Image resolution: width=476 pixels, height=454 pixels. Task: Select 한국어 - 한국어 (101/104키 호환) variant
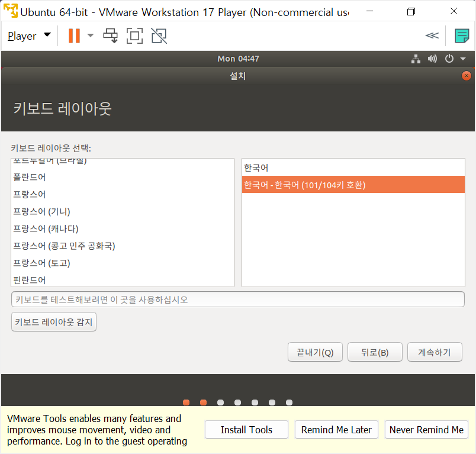click(353, 185)
